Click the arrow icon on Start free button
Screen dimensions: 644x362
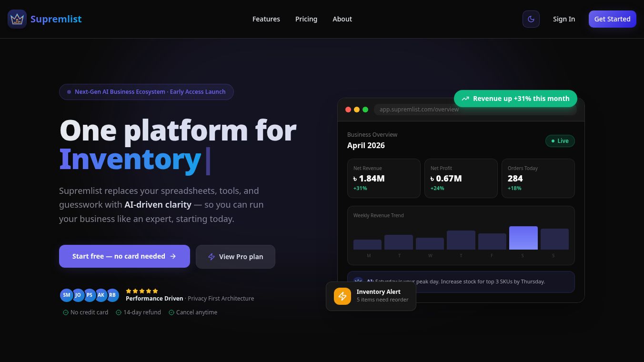[173, 256]
